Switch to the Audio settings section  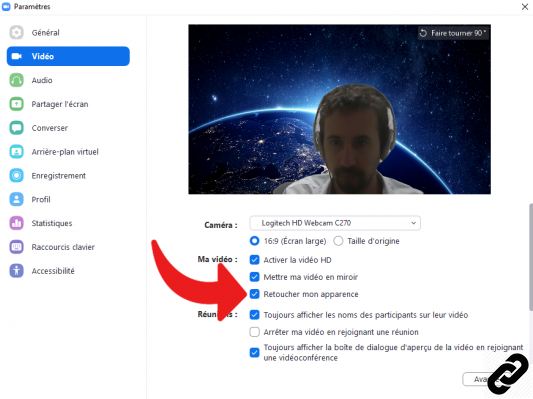pyautogui.click(x=68, y=80)
